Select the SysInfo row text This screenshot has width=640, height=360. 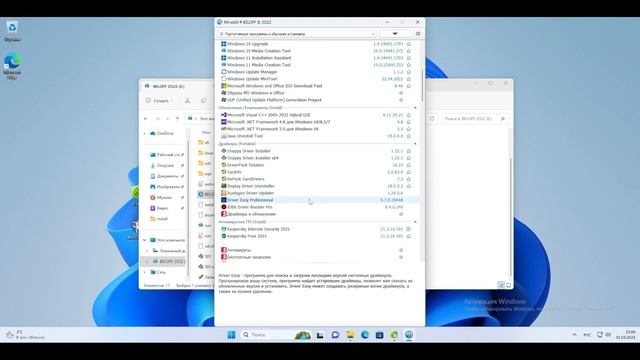point(234,172)
